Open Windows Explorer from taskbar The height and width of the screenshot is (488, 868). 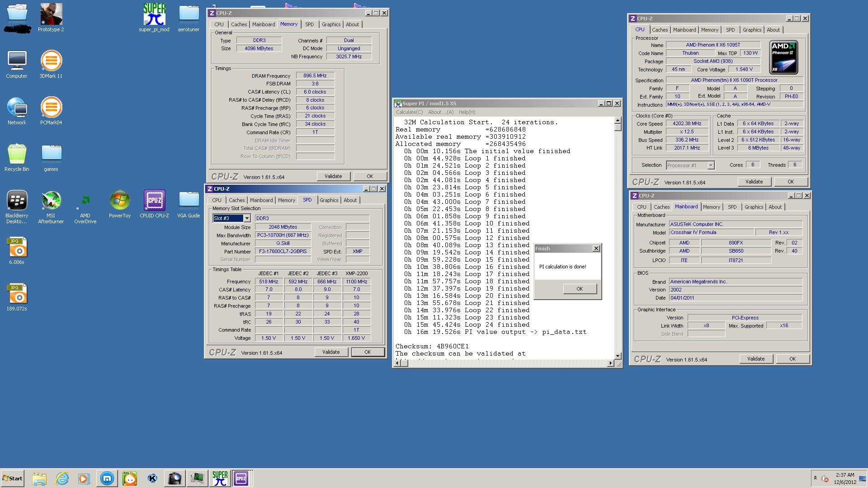(x=39, y=479)
